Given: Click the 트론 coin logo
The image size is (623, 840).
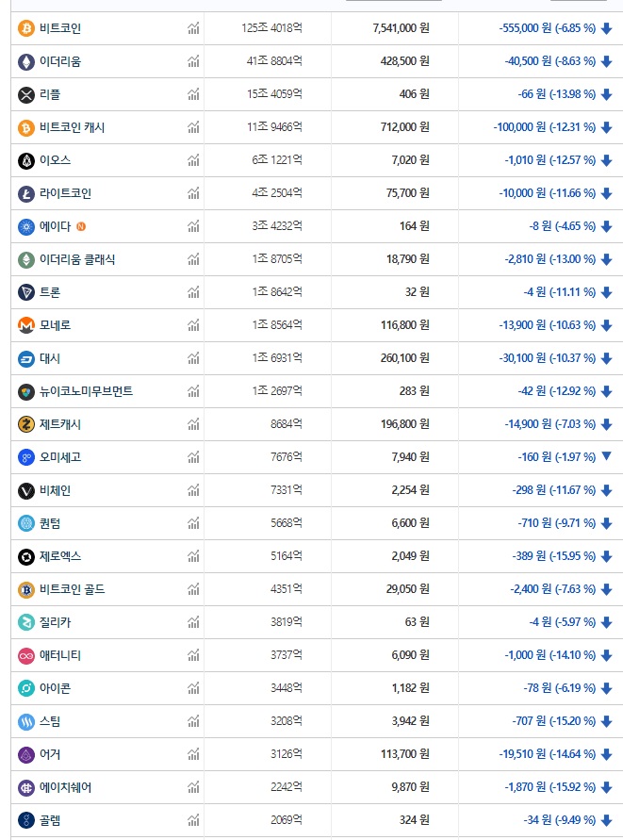Looking at the screenshot, I should point(26,292).
